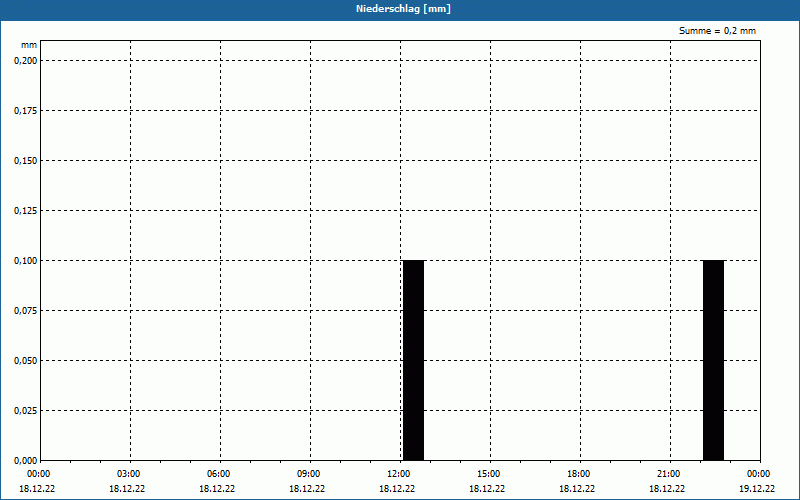The width and height of the screenshot is (800, 500).
Task: Click the 12:00 time axis label
Action: tap(399, 474)
